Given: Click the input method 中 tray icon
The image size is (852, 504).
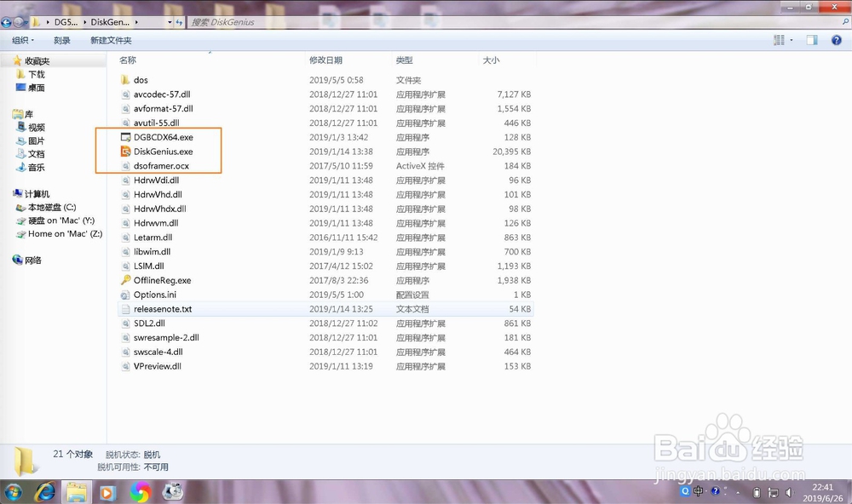Looking at the screenshot, I should click(699, 491).
